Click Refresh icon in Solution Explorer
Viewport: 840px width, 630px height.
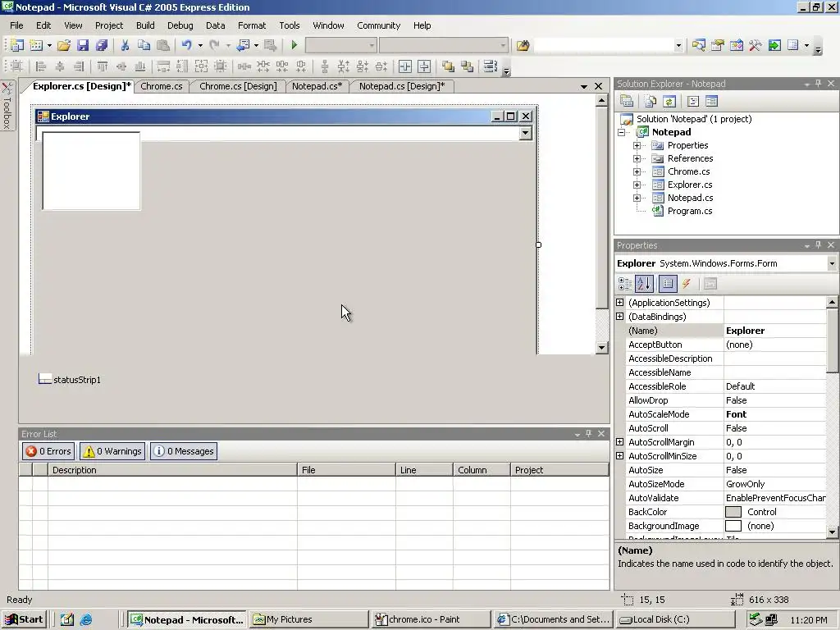(x=669, y=101)
